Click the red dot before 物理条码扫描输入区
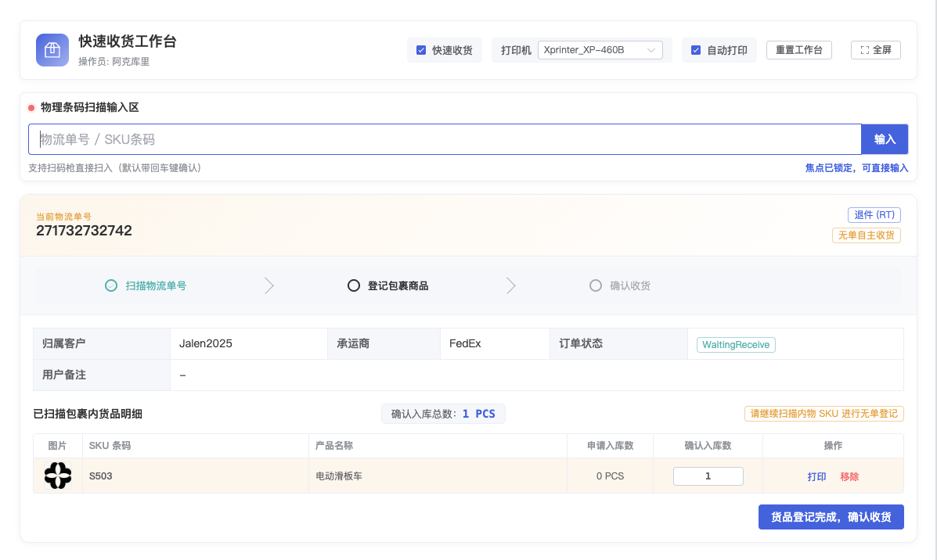The height and width of the screenshot is (560, 937). pos(31,108)
